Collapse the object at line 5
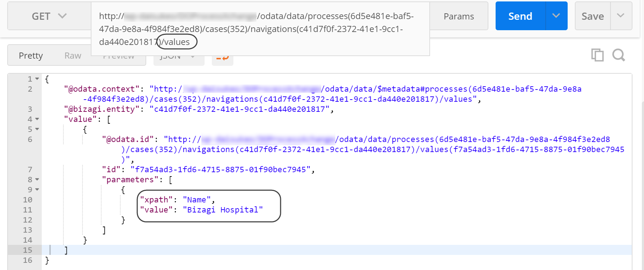 click(x=37, y=129)
